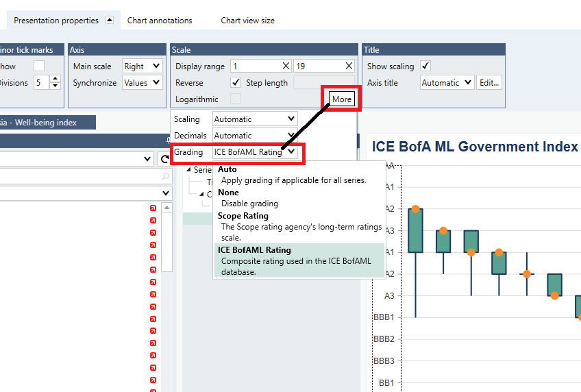This screenshot has height=392, width=581.
Task: Collapse the Presentation properties panel arrow
Action: (x=110, y=20)
